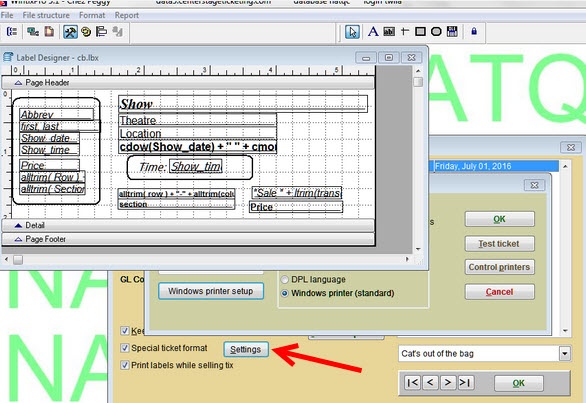Select the Rounded Rectangle tool

click(x=436, y=32)
